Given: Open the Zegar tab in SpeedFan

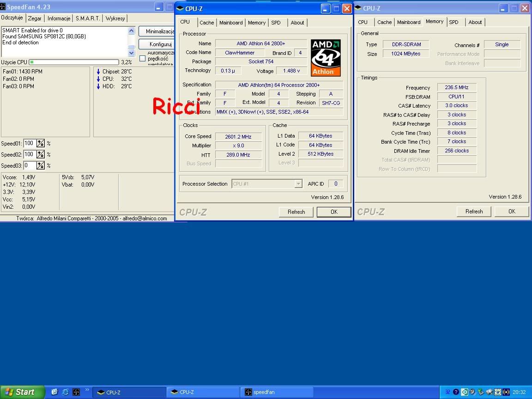Looking at the screenshot, I should click(x=35, y=18).
